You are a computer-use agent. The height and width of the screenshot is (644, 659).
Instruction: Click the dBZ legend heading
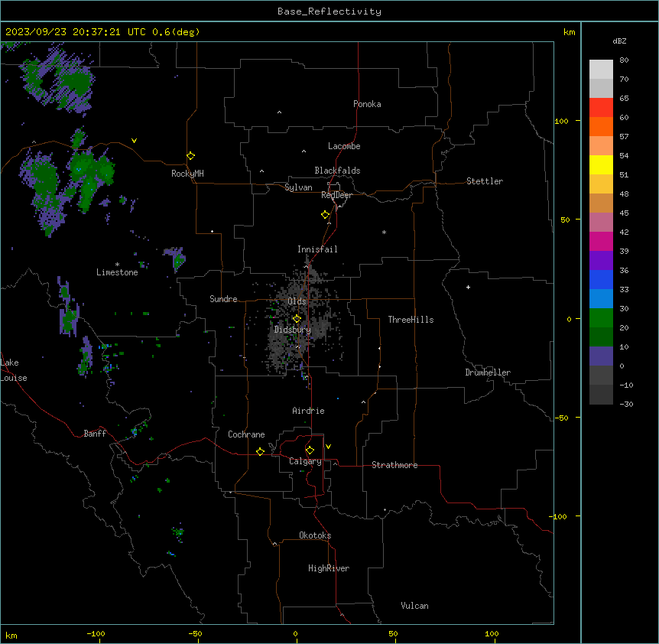619,41
